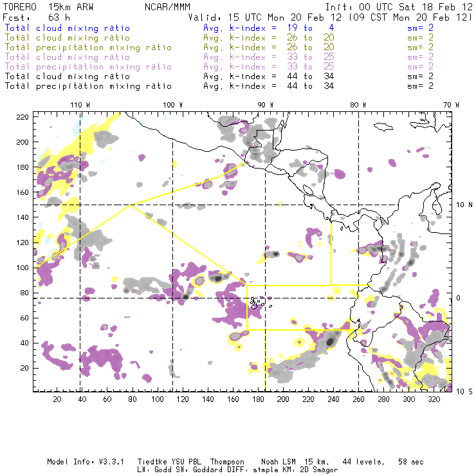Select the "300" tick label on the horizontal axis
This screenshot has width=476, height=476.
(409, 399)
